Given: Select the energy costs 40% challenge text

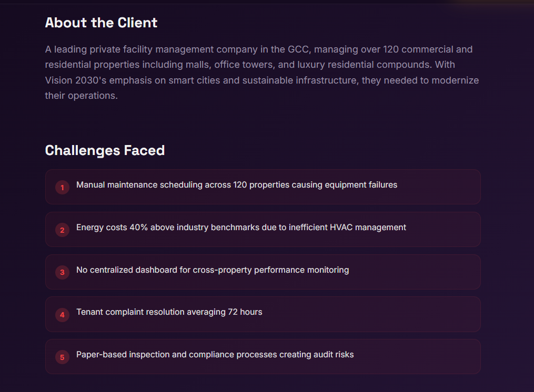Looking at the screenshot, I should coord(241,228).
